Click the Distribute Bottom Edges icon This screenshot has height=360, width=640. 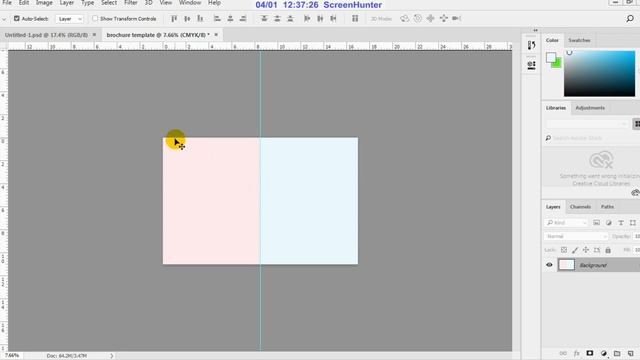[x=290, y=18]
